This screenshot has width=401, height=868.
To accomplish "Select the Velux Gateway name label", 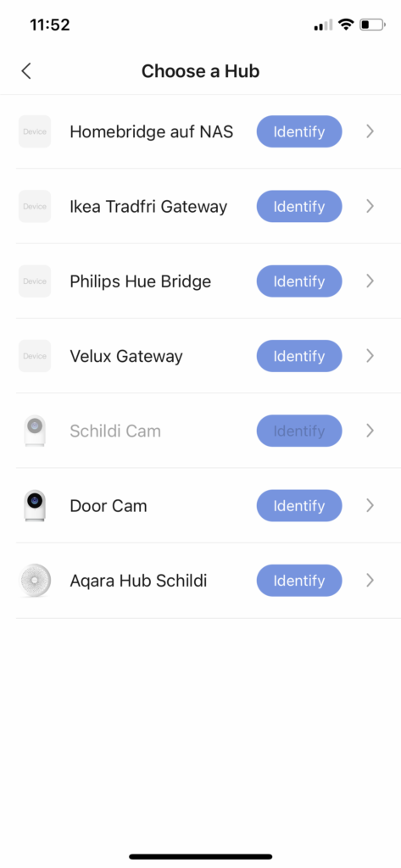I will (x=126, y=356).
